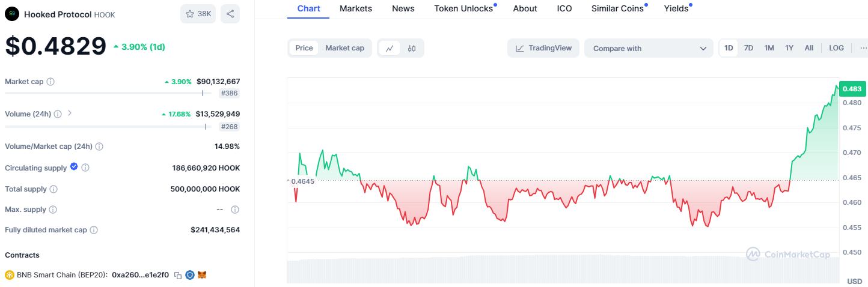Copy the BEP20 contract address
Screen dimensions: 868x287
coord(178,275)
